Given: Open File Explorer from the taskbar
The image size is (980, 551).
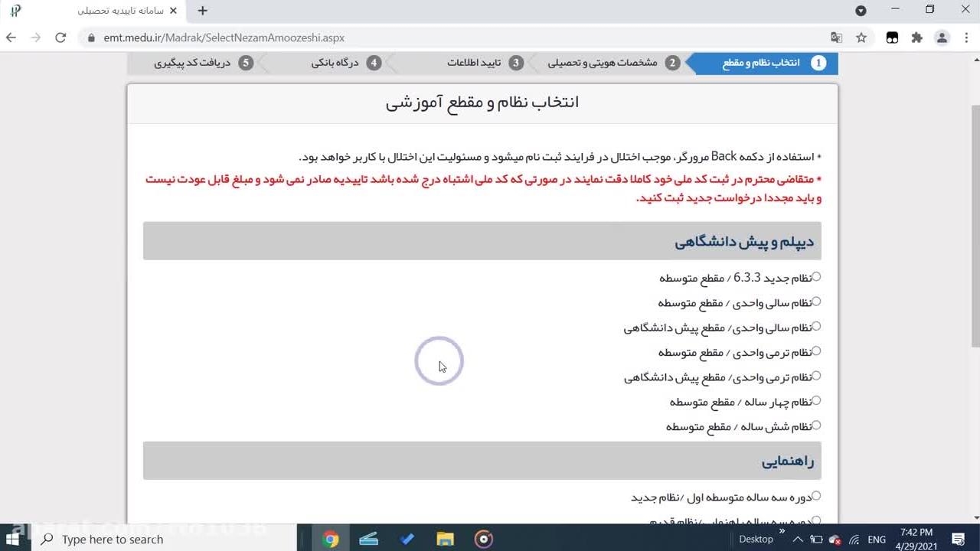Looking at the screenshot, I should coord(445,540).
